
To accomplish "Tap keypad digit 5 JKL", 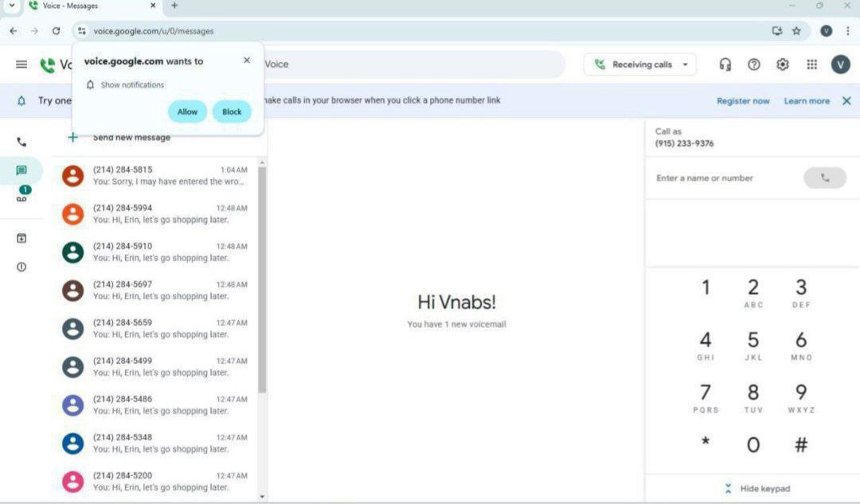I will point(753,346).
